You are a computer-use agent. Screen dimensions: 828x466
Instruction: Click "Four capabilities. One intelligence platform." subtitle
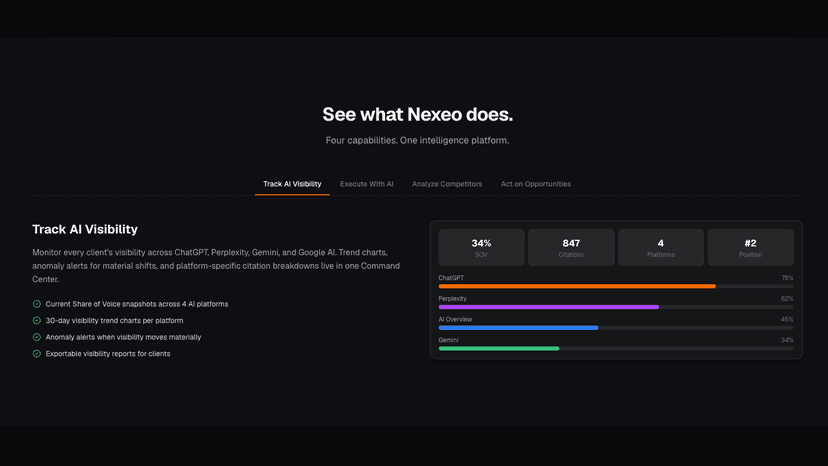417,141
